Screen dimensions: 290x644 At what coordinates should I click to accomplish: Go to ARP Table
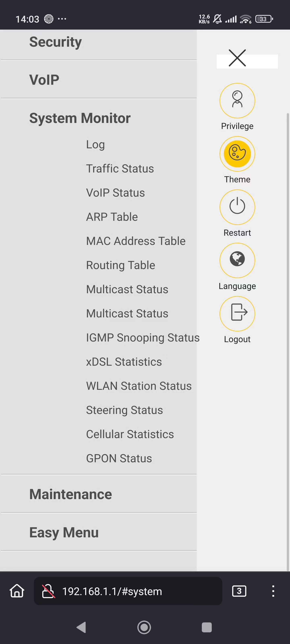click(112, 217)
